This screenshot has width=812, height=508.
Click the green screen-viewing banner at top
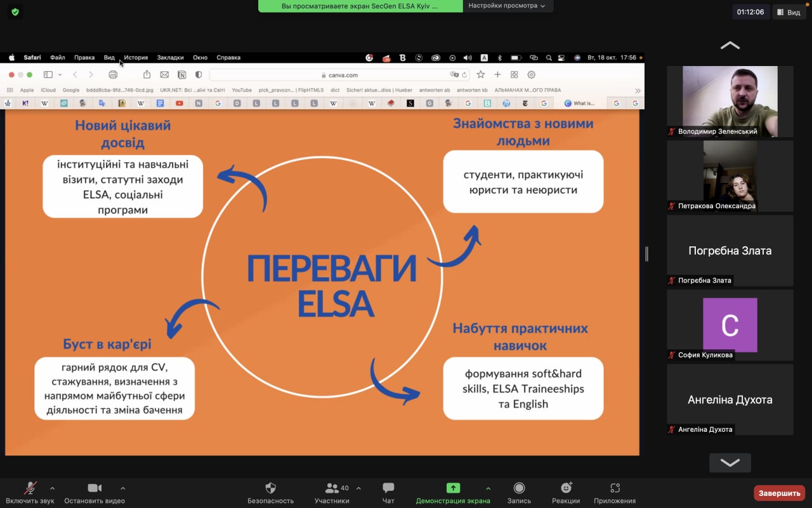pyautogui.click(x=360, y=6)
